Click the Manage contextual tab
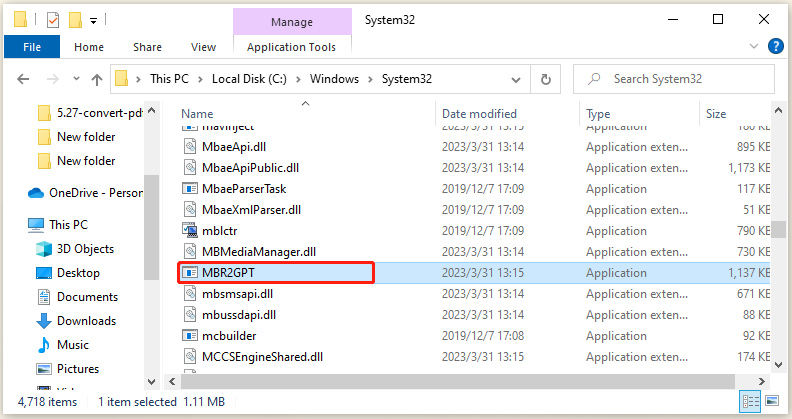The width and height of the screenshot is (792, 419). tap(292, 22)
